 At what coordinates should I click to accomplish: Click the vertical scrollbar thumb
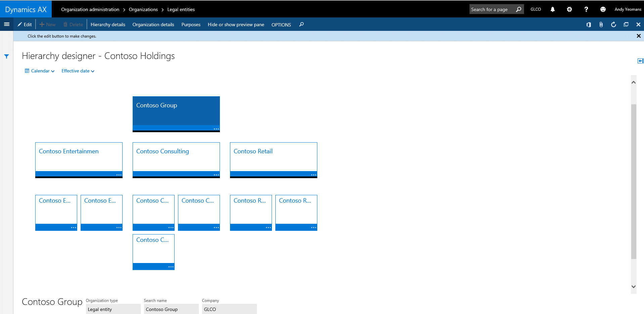(634, 181)
